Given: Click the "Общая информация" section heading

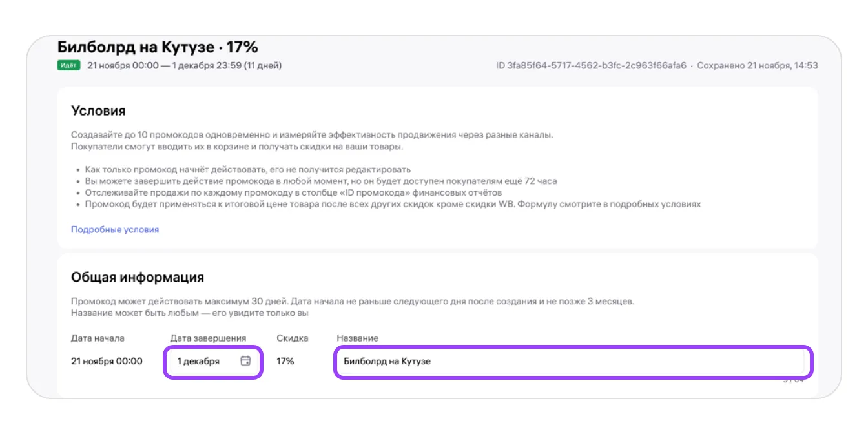Looking at the screenshot, I should click(x=138, y=277).
